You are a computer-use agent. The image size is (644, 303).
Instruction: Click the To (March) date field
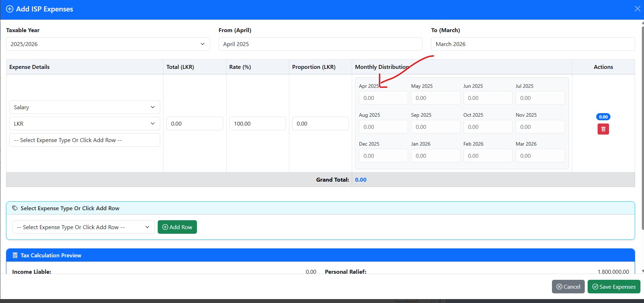point(532,44)
